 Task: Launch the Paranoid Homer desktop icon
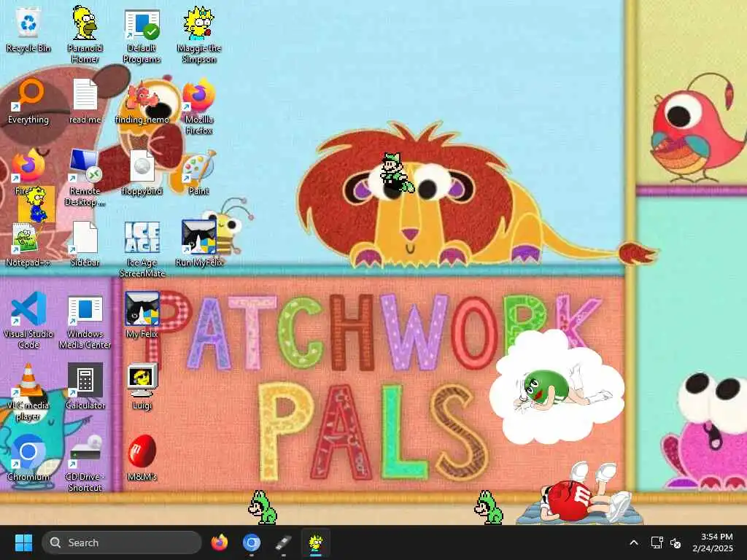(x=85, y=35)
